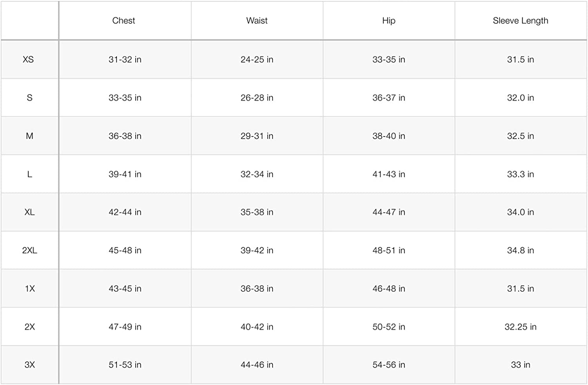Click the 45-48 in chest cell
The image size is (588, 385).
[125, 251]
